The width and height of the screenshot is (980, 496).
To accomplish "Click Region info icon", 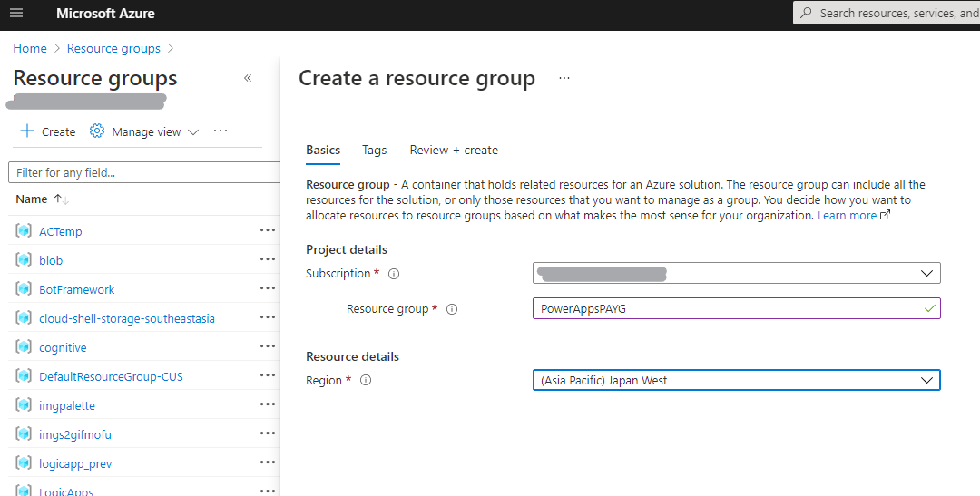I will [x=366, y=381].
